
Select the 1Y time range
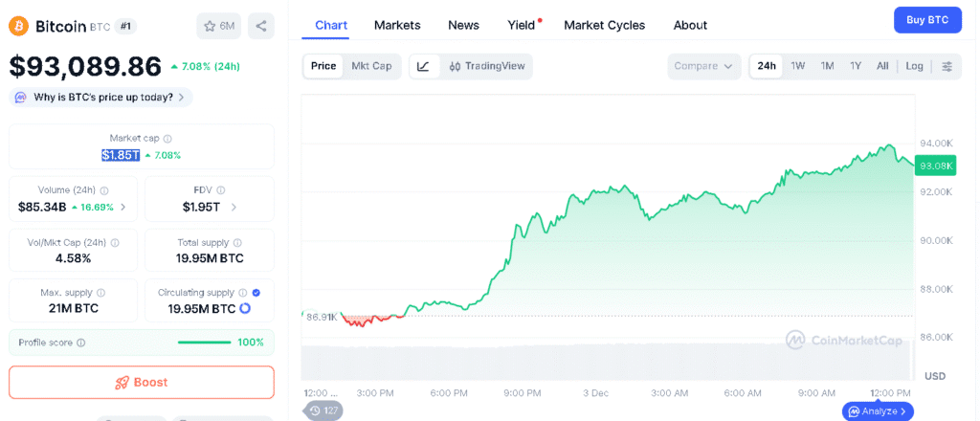(856, 66)
